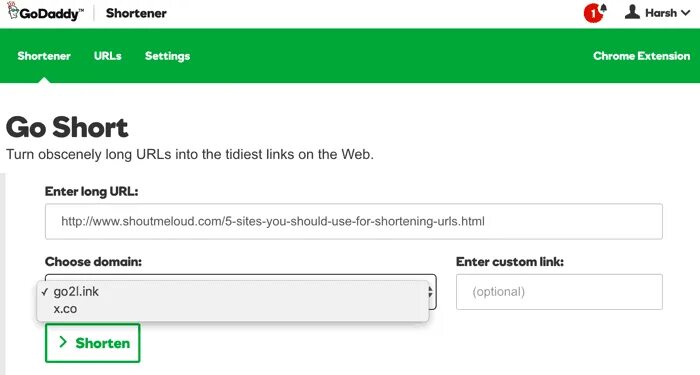Click the user profile silhouette icon
This screenshot has height=375, width=700.
tap(632, 12)
